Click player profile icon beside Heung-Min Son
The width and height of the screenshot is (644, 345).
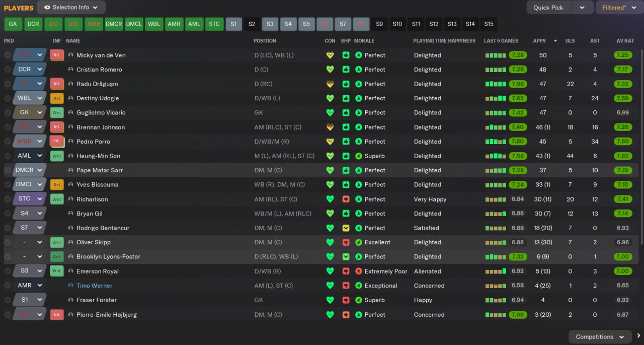71,156
